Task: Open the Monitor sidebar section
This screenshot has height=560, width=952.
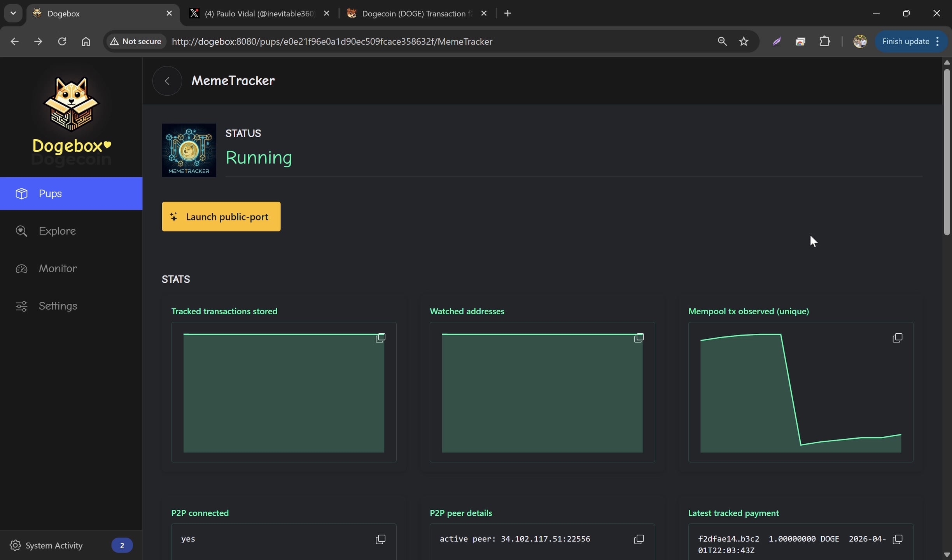Action: pos(58,268)
